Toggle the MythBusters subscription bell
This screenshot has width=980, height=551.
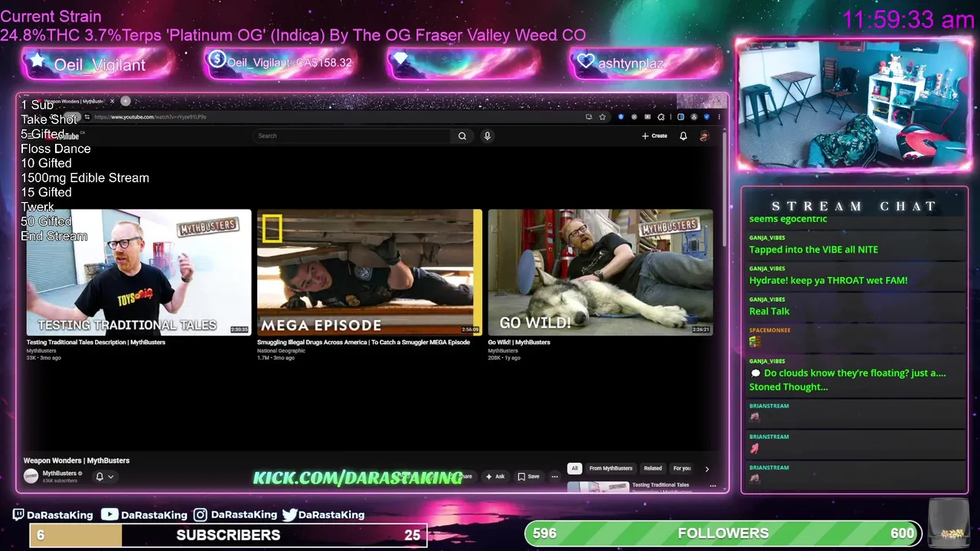click(x=100, y=476)
